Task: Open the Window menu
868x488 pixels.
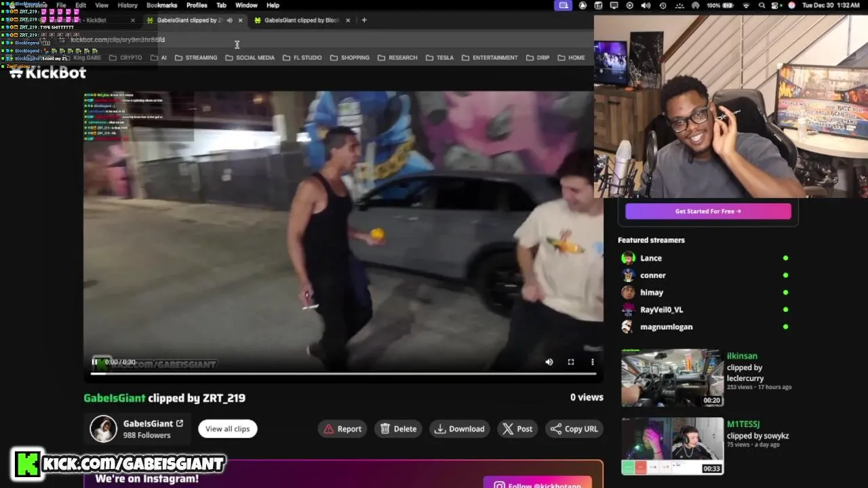Action: coord(246,5)
